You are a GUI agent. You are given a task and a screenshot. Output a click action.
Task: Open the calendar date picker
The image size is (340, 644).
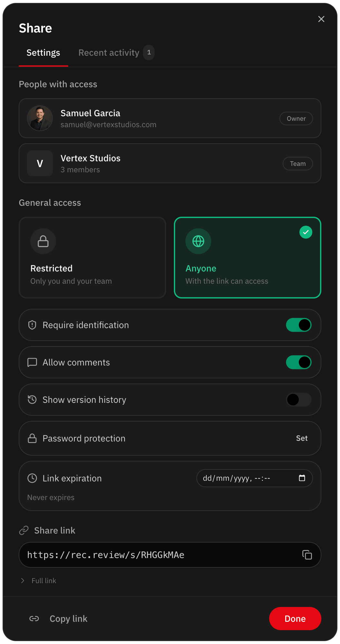click(x=302, y=478)
